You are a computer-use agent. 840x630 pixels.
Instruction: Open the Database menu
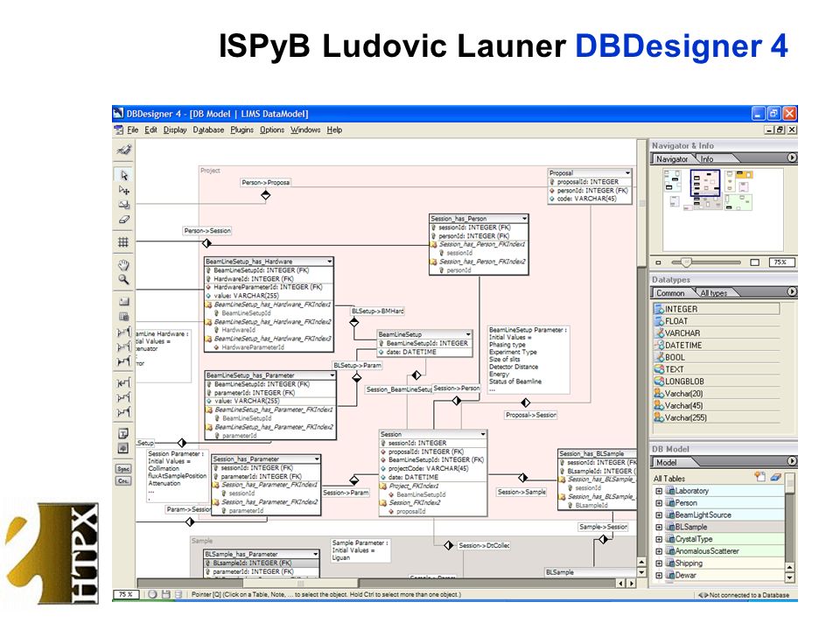(x=208, y=129)
